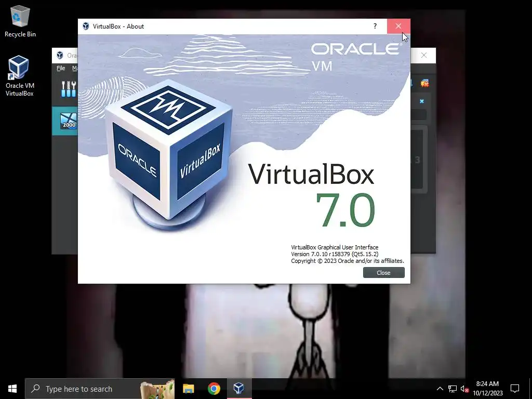This screenshot has height=399, width=532.
Task: Click the VirtualBox taskbar icon
Action: click(x=239, y=389)
